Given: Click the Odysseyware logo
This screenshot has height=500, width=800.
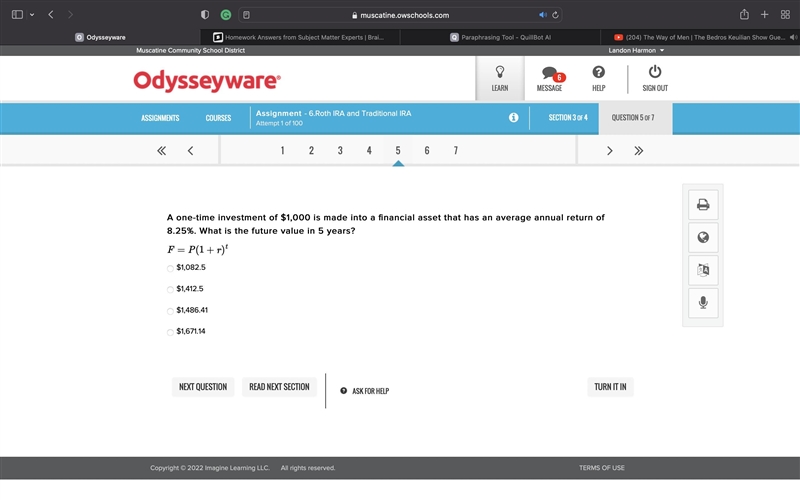Looking at the screenshot, I should (207, 81).
